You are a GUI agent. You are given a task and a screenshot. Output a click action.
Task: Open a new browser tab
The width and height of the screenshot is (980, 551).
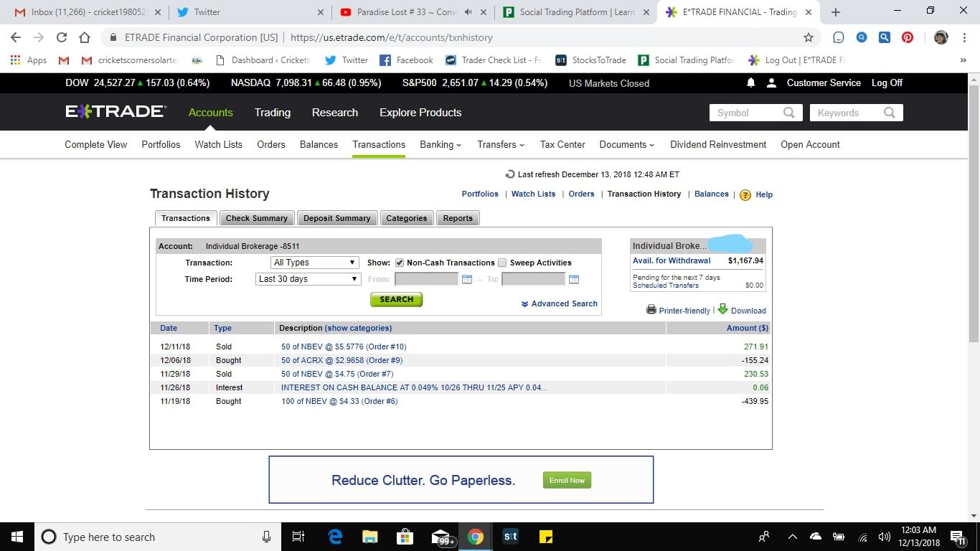tap(836, 12)
